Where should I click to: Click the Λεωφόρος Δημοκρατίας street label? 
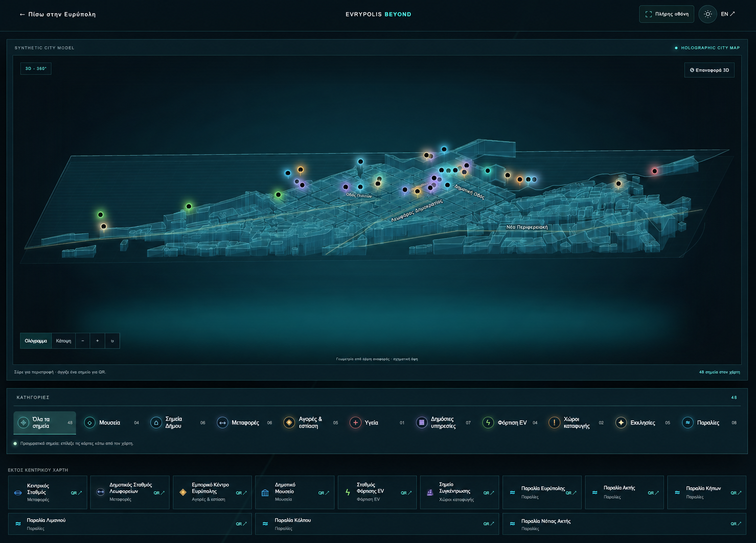point(417,210)
